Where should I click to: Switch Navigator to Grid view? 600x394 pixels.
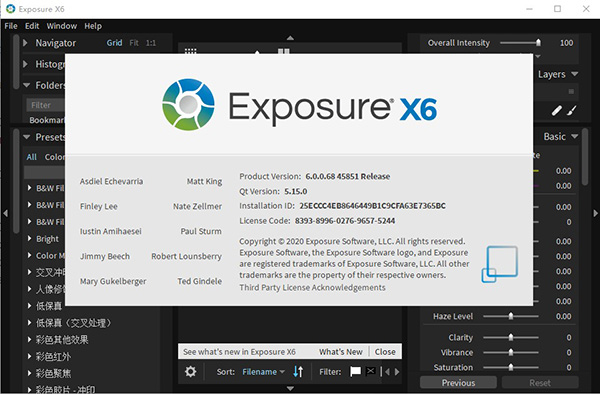pyautogui.click(x=114, y=43)
